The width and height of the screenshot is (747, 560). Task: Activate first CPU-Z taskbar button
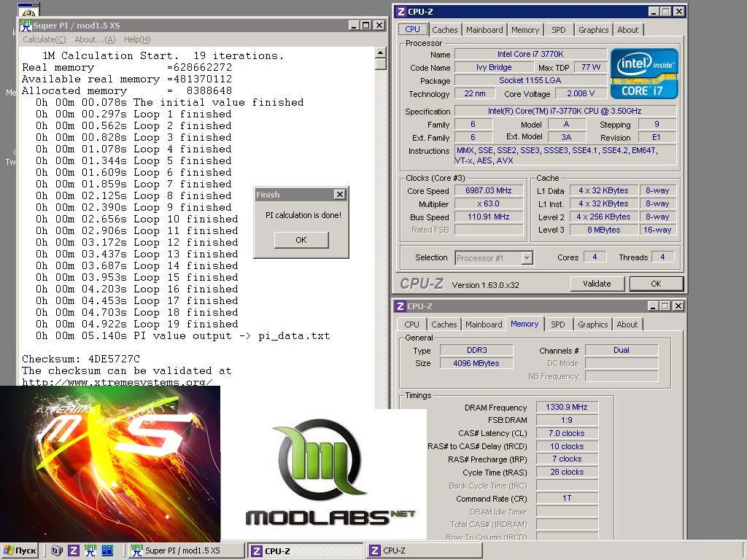305,551
